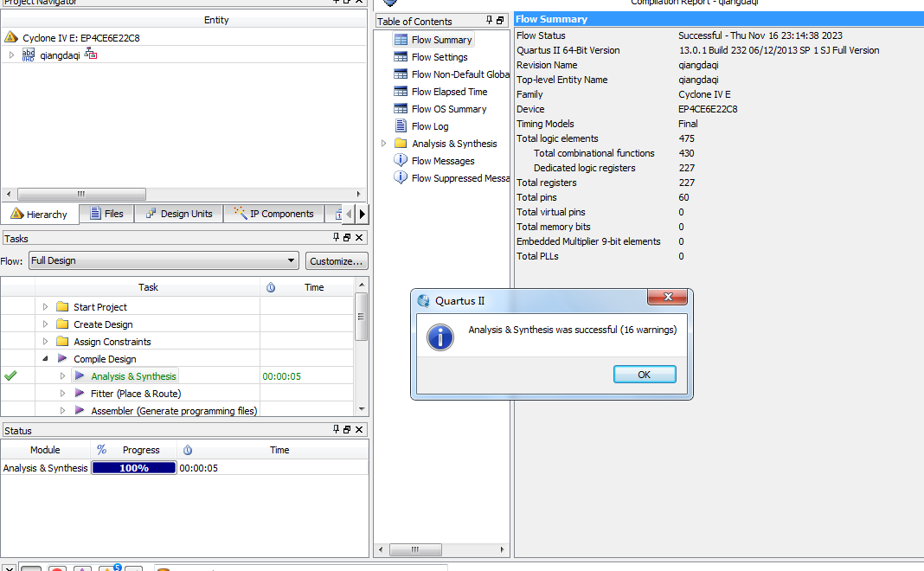Screen dimensions: 924x571
Task: Click the Create Design folder icon
Action: [62, 324]
